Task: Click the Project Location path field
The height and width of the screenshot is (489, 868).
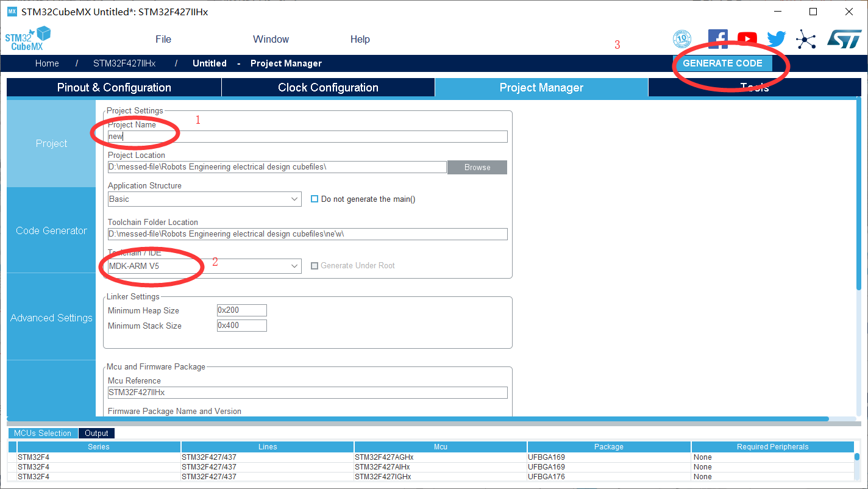Action: 277,167
